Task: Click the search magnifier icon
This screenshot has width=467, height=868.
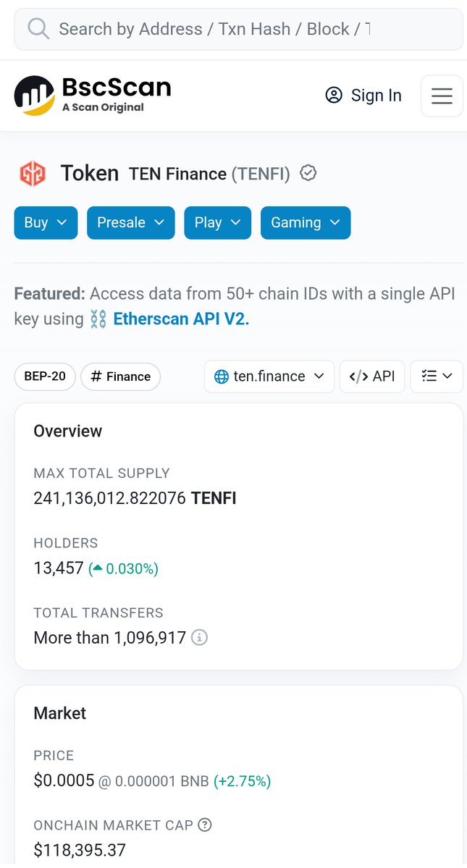Action: (38, 29)
